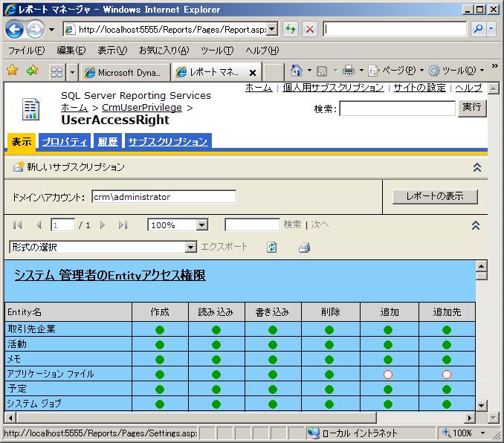Open the CrmUserPrivilege breadcrumb link

tap(142, 107)
